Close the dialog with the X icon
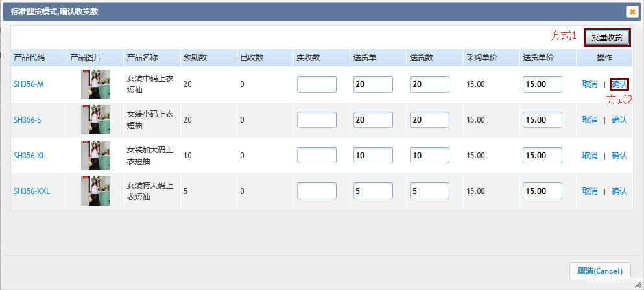The height and width of the screenshot is (290, 644). [632, 12]
